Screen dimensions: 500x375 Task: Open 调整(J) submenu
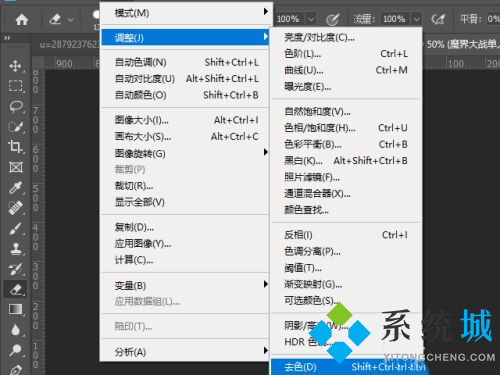coord(186,37)
